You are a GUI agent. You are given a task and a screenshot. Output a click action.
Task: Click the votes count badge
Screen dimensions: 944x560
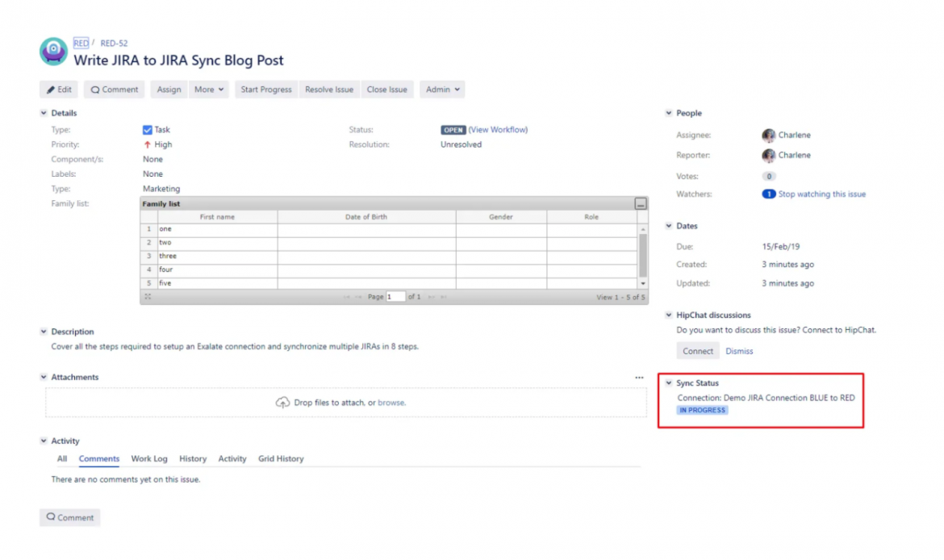point(769,177)
